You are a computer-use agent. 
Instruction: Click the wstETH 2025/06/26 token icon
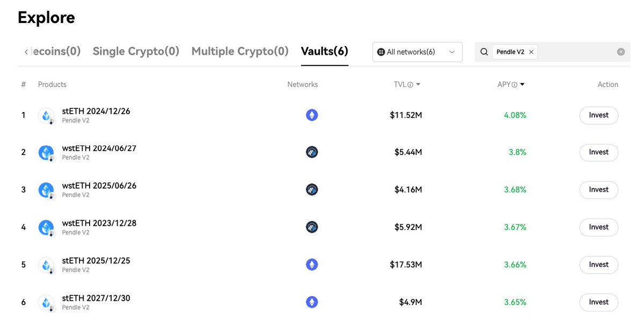[46, 190]
